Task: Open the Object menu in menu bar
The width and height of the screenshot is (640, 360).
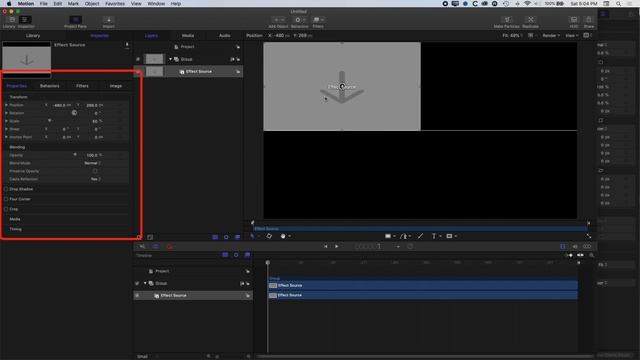Action: point(92,3)
